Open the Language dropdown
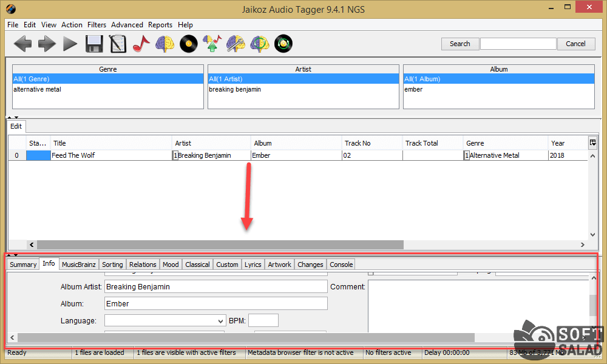The height and width of the screenshot is (364, 607). pyautogui.click(x=220, y=321)
